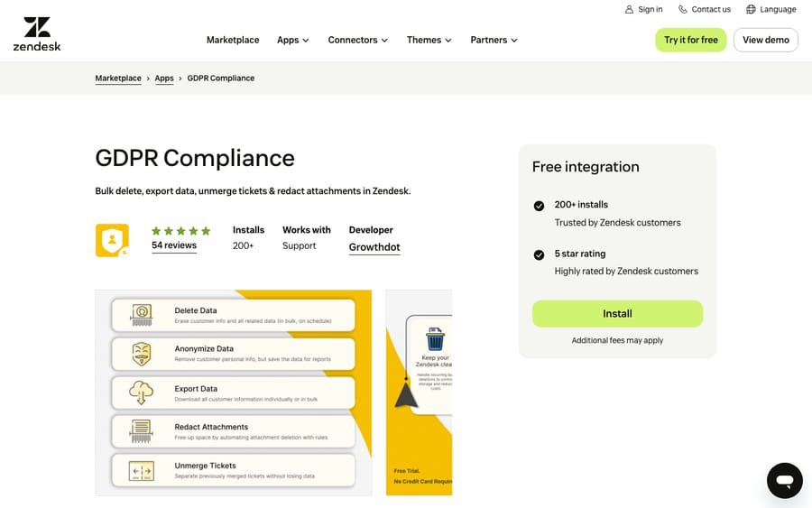
Task: Open the second yellow screenshot thumbnail
Action: [419, 393]
